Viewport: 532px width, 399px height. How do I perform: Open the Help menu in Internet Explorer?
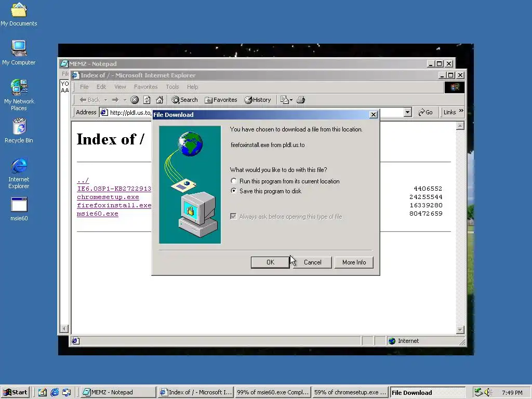coord(192,87)
